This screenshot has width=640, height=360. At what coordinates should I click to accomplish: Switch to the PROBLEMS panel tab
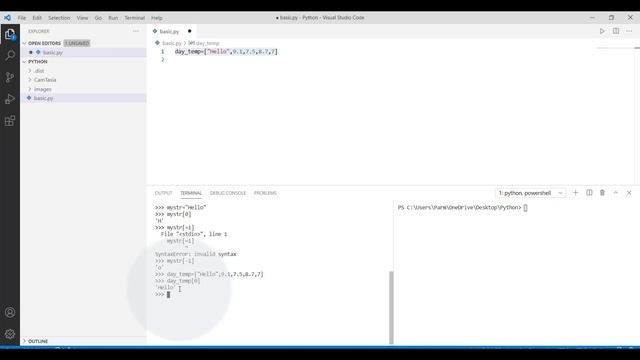click(x=265, y=193)
